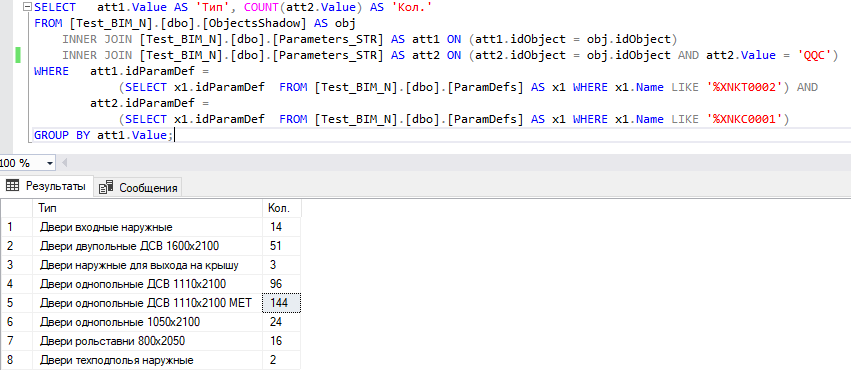Select row header 6 in results
The height and width of the screenshot is (370, 851).
17,322
